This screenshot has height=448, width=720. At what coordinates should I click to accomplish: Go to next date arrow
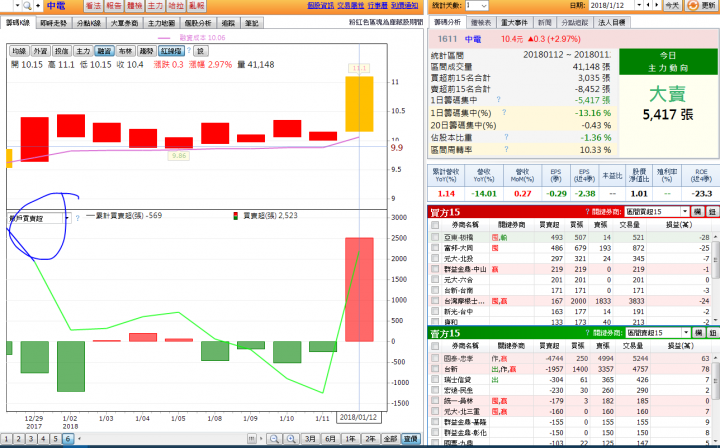(657, 6)
